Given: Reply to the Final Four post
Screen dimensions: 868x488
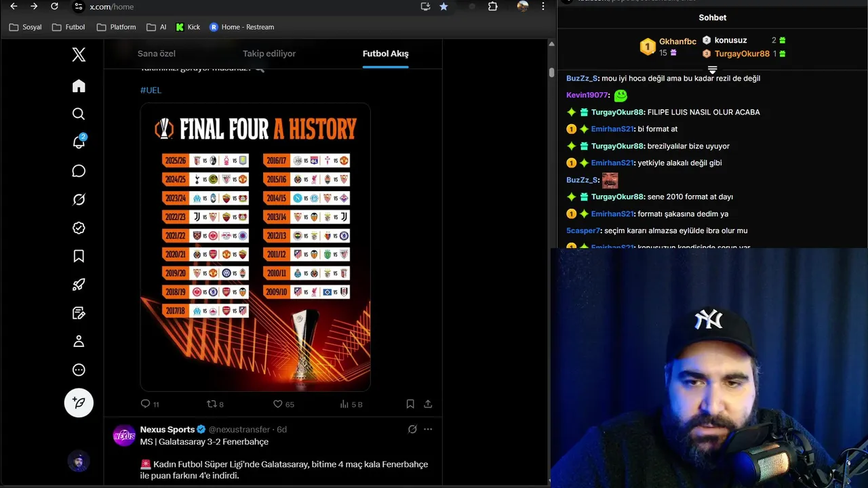Looking at the screenshot, I should (x=149, y=404).
